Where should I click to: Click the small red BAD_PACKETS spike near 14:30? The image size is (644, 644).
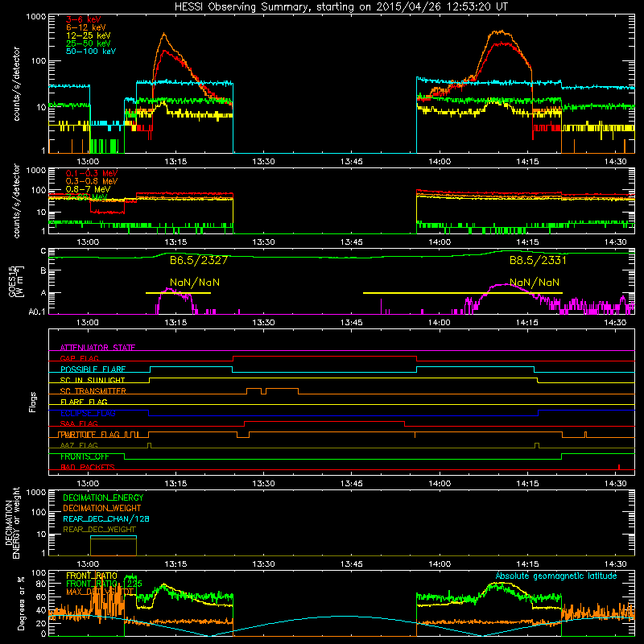[x=619, y=467]
